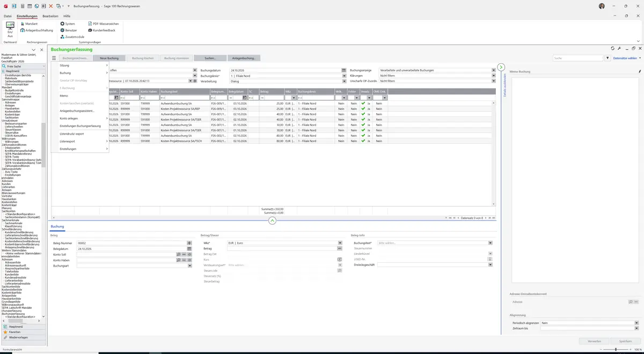
Task: Click the plus icon beside Beleg-Nummer
Action: point(189,243)
